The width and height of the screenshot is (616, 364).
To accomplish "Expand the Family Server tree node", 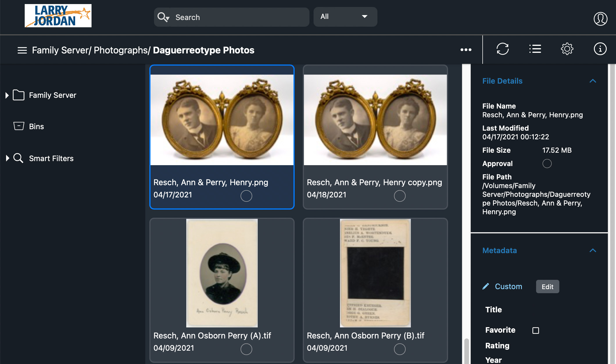I will click(x=7, y=95).
